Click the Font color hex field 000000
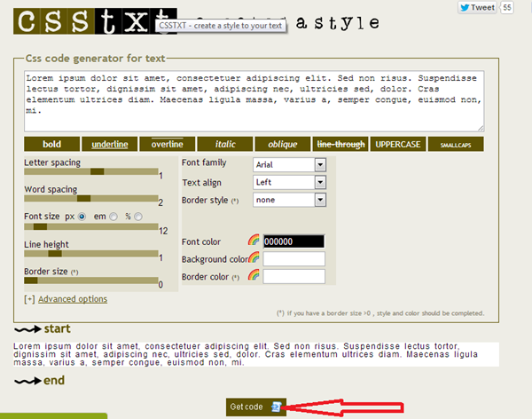Viewport: 532px width, 419px height. coord(293,241)
